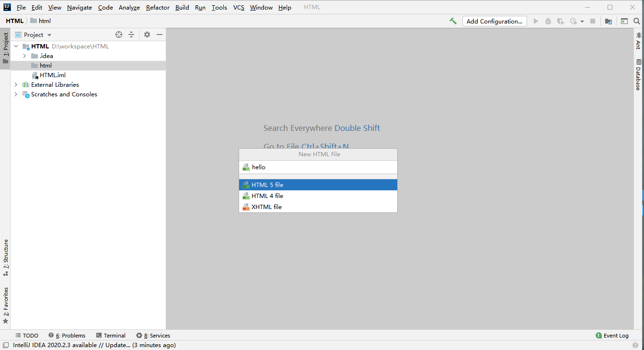Open the Refactor menu
Screen dimensions: 644x350
(158, 7)
